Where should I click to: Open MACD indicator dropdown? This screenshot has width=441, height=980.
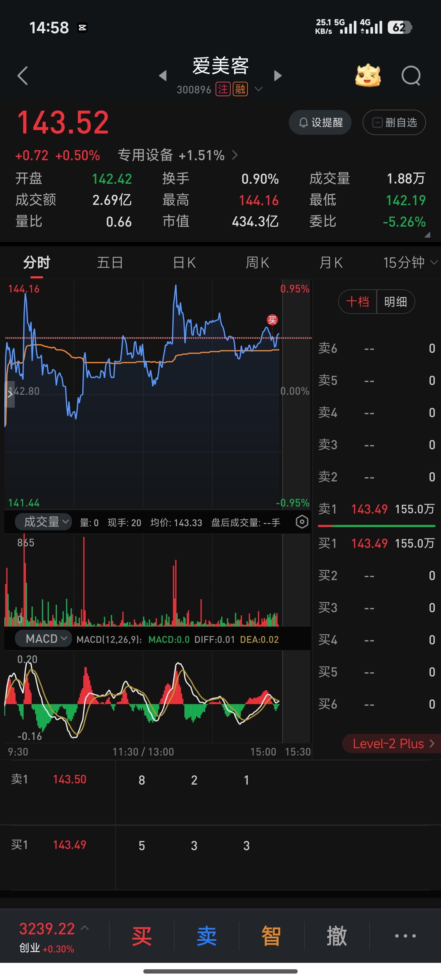43,639
